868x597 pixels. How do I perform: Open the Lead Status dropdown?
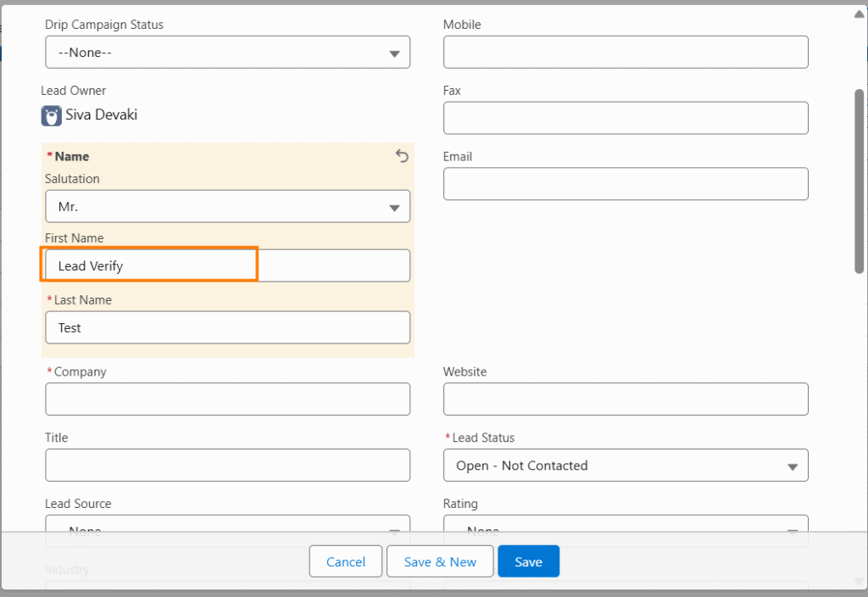pyautogui.click(x=626, y=466)
